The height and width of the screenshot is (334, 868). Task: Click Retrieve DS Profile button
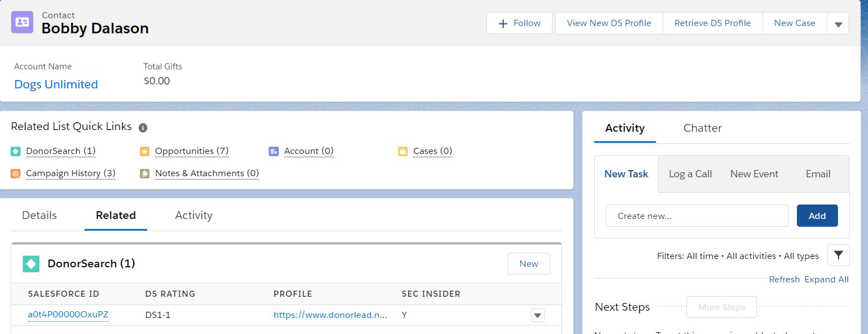[712, 23]
